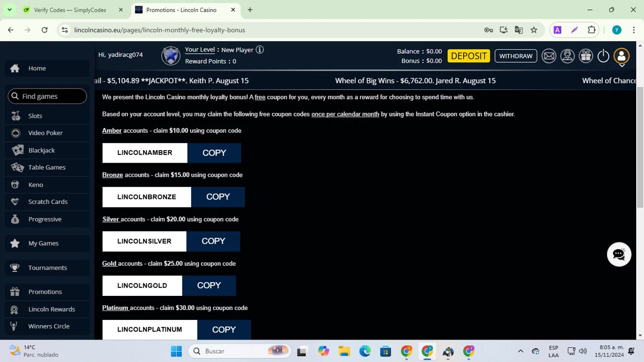644x362 pixels.
Task: Click the Platinum accounts link
Action: [x=115, y=308]
